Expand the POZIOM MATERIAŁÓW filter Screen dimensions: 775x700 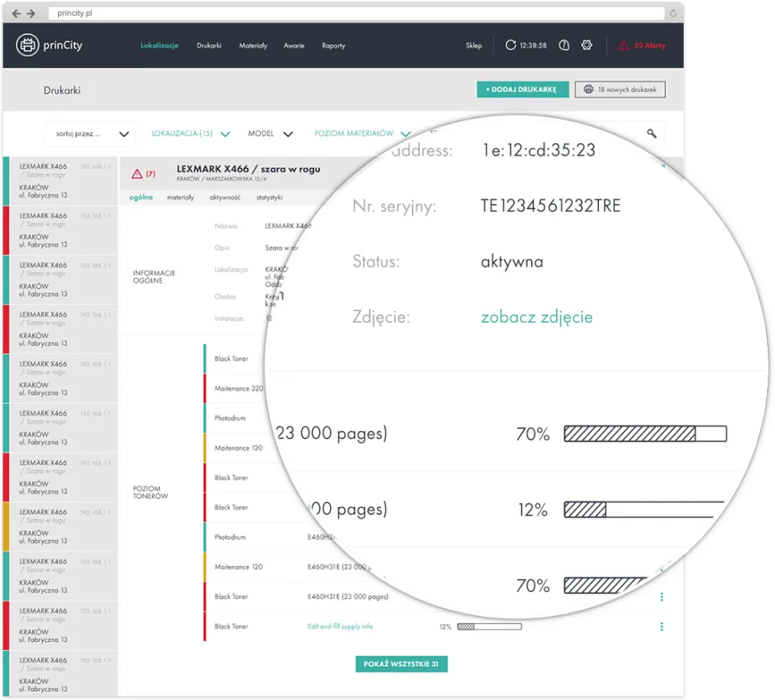point(362,133)
